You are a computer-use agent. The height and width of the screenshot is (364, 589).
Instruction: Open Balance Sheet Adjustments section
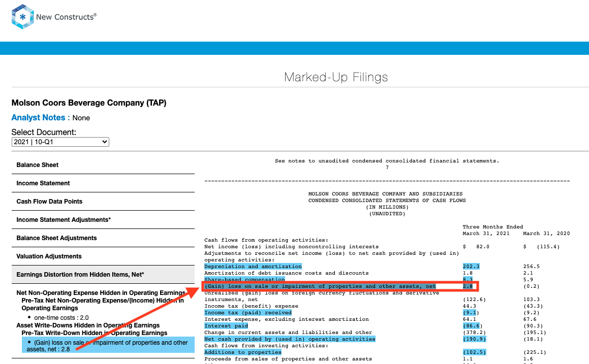(56, 238)
